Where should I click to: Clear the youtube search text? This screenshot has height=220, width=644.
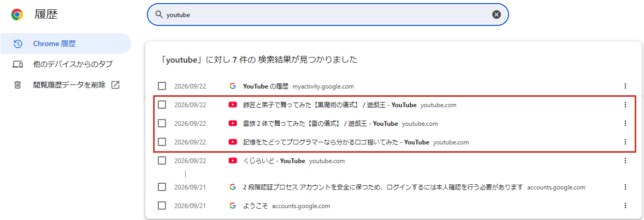(497, 14)
